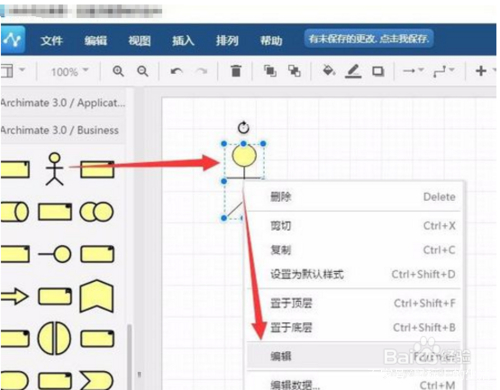Choose 置于底层 from context menu
500x390 pixels.
[355, 328]
